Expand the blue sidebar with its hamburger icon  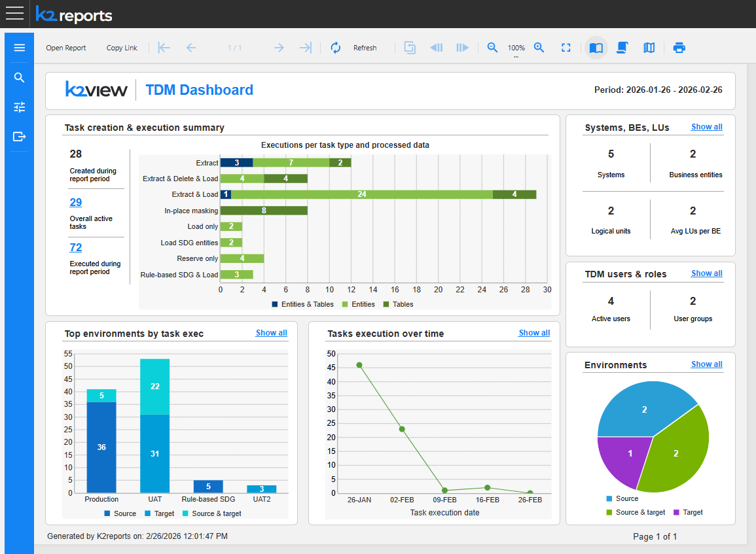click(19, 48)
